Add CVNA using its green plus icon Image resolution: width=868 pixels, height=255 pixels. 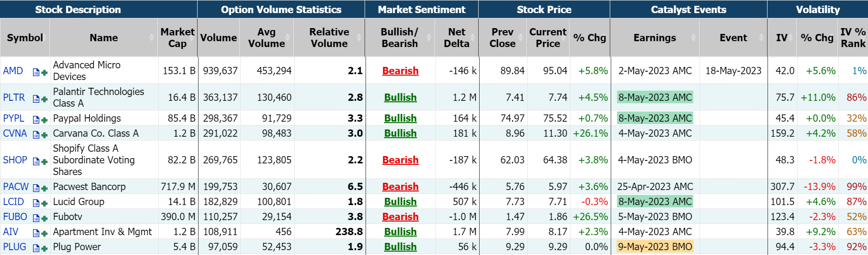tap(44, 135)
